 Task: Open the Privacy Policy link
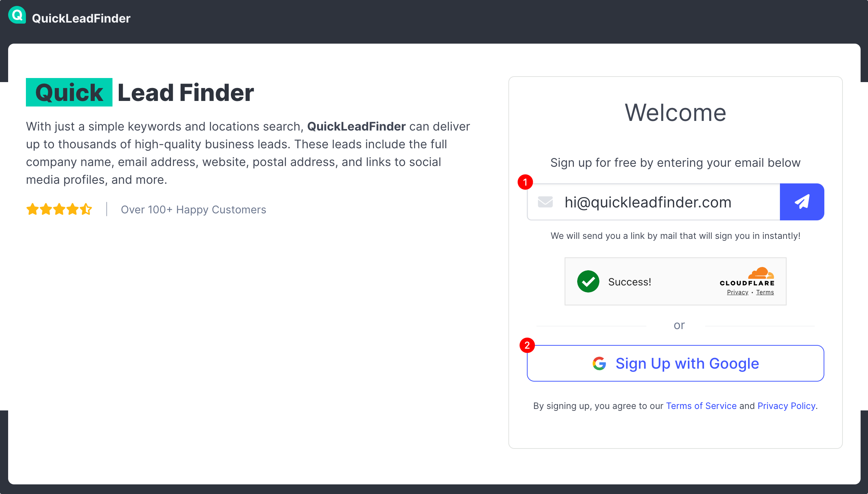(x=786, y=406)
